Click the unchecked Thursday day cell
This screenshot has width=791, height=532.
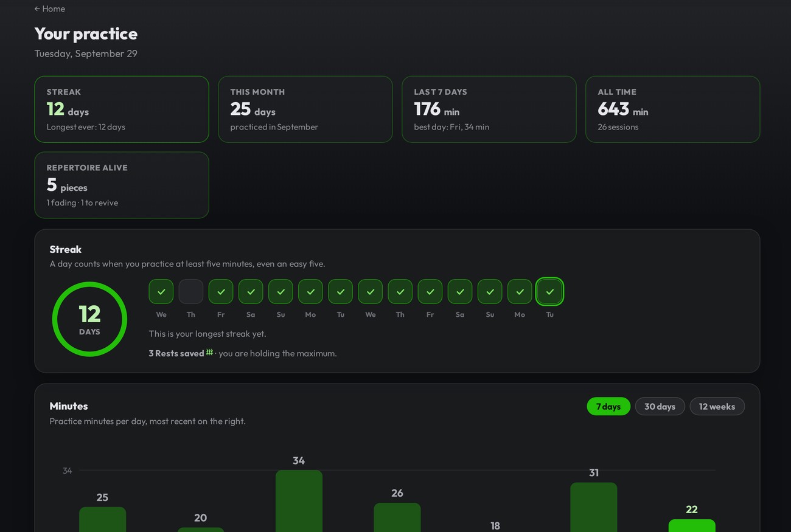(191, 292)
